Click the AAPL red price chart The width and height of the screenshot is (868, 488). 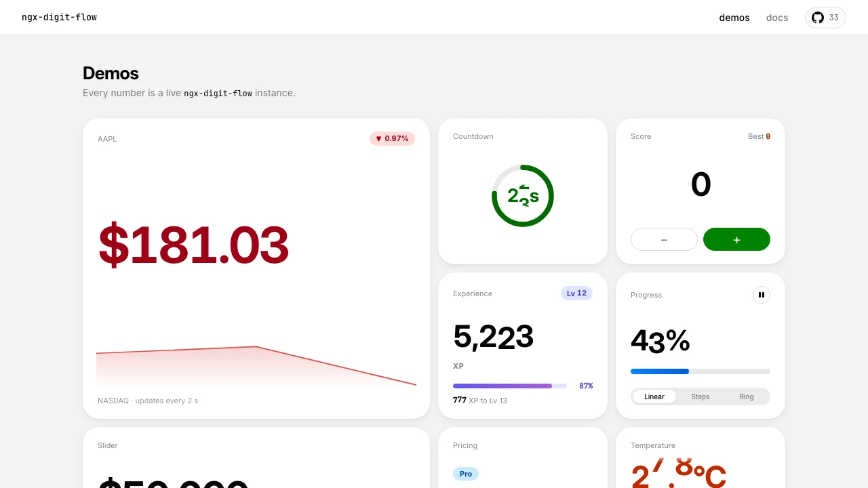point(256,366)
